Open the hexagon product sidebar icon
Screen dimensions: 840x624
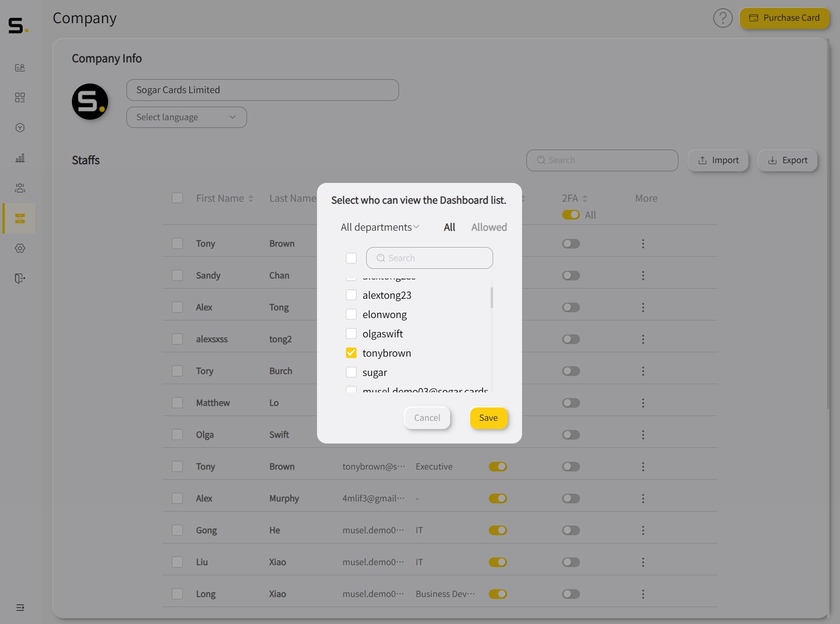coord(20,127)
